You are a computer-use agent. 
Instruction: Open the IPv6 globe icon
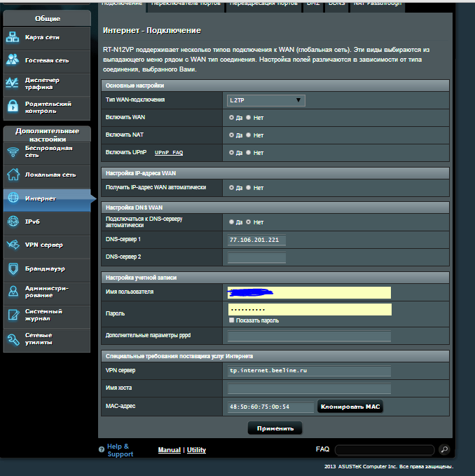point(13,222)
